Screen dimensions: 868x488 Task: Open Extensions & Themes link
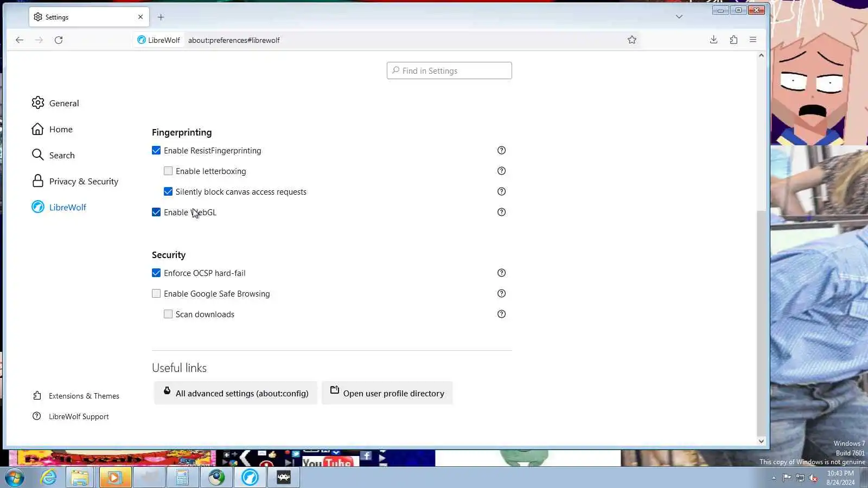pos(76,396)
